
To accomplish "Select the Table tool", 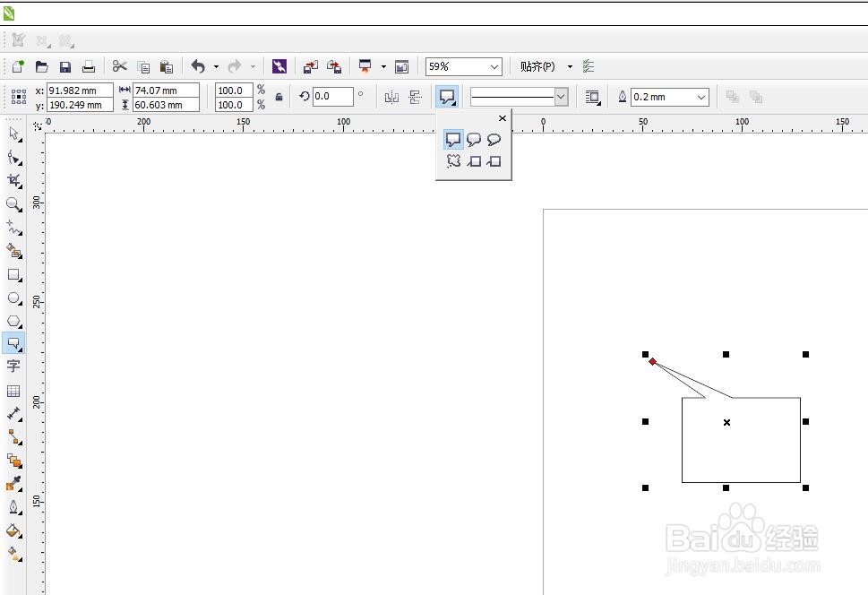I will click(13, 391).
